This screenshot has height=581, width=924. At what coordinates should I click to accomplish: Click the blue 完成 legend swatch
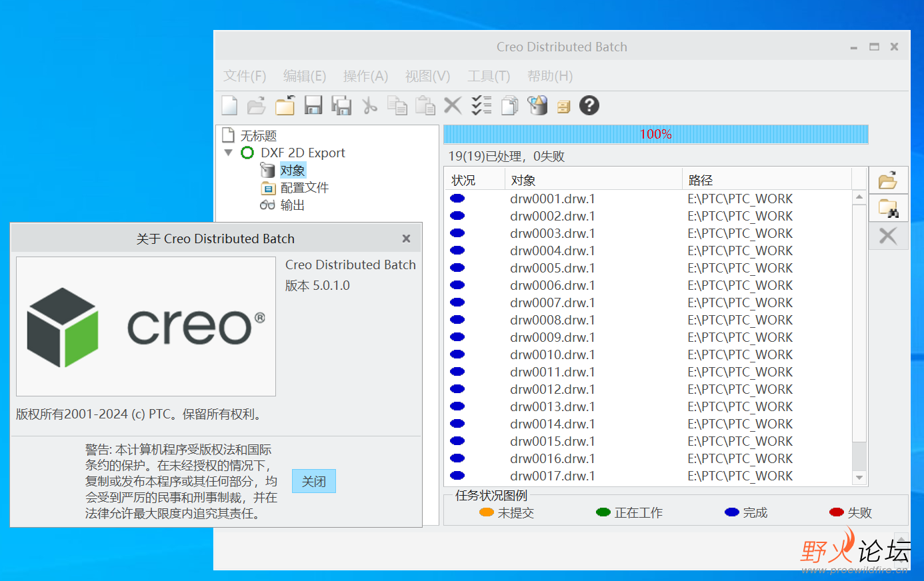tap(732, 512)
